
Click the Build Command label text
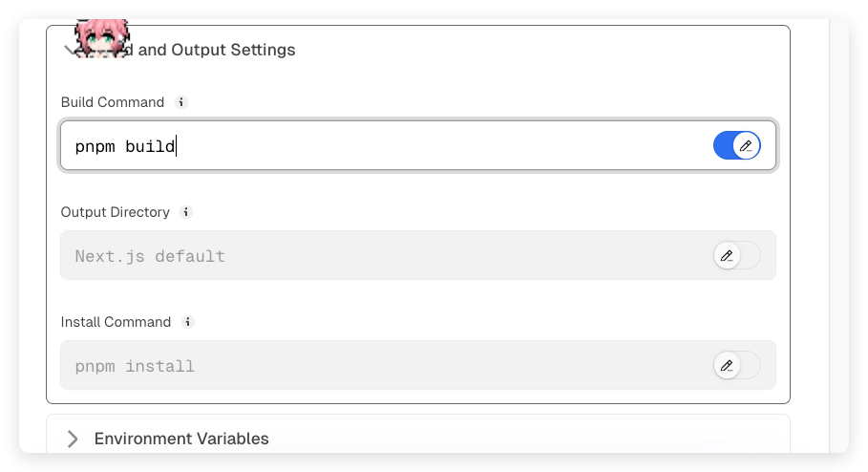click(113, 102)
